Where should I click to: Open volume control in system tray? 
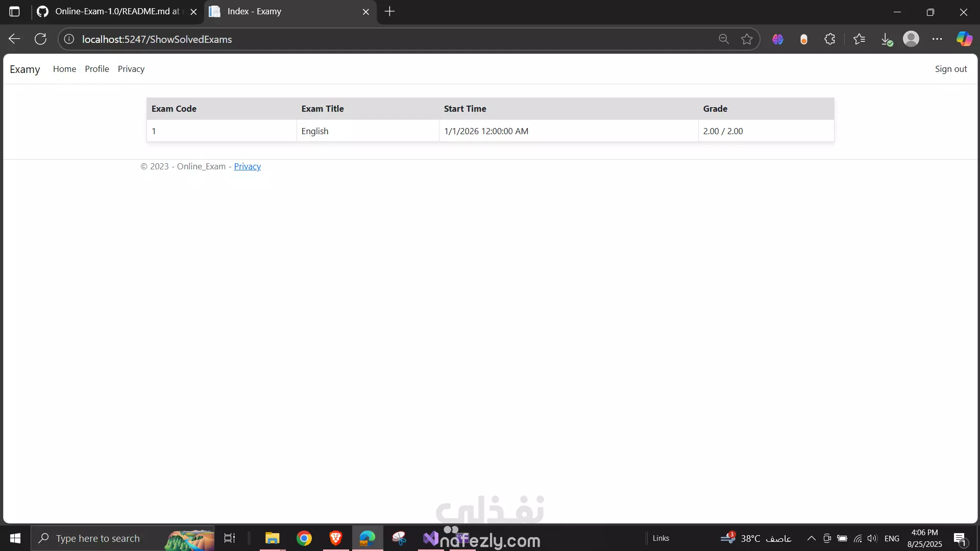coord(872,538)
